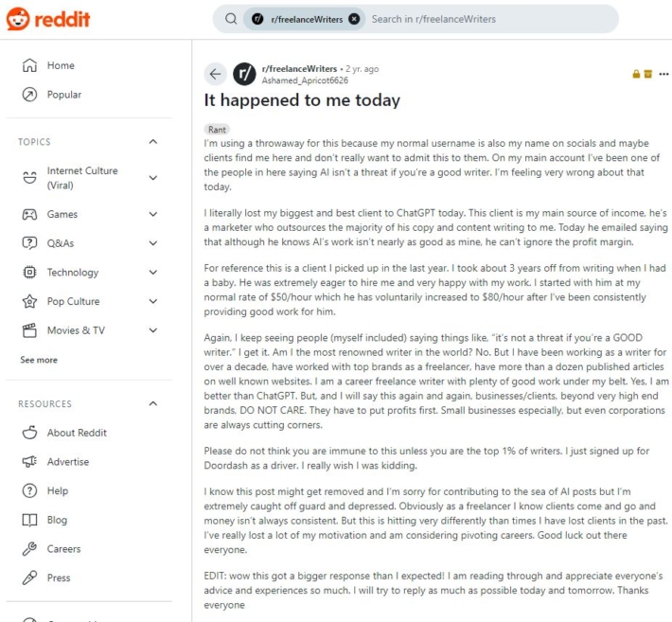Select the Rant flair tag

[x=217, y=130]
